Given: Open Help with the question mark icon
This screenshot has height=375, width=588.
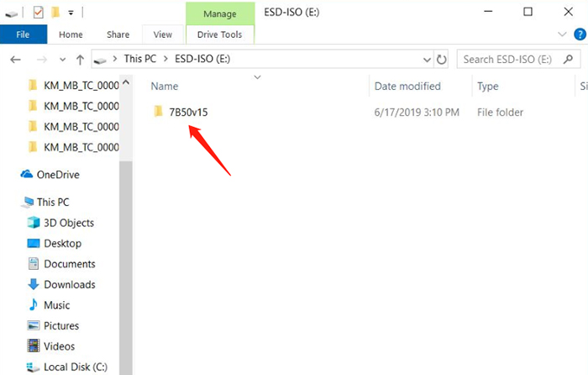Looking at the screenshot, I should (580, 34).
